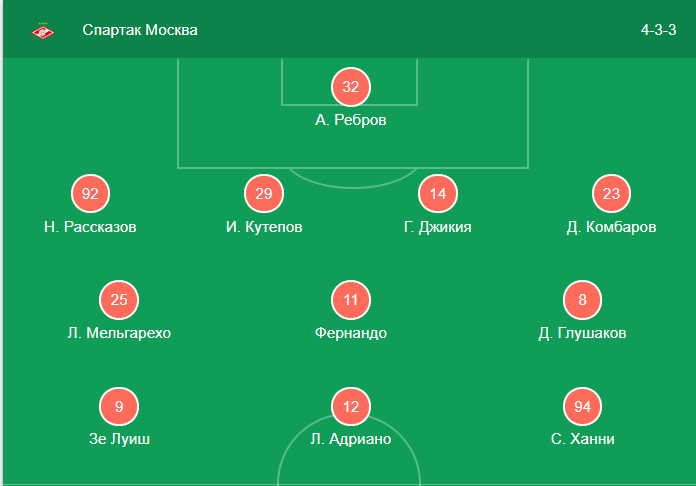Select the number 11 player circle
The width and height of the screenshot is (696, 486).
[351, 300]
